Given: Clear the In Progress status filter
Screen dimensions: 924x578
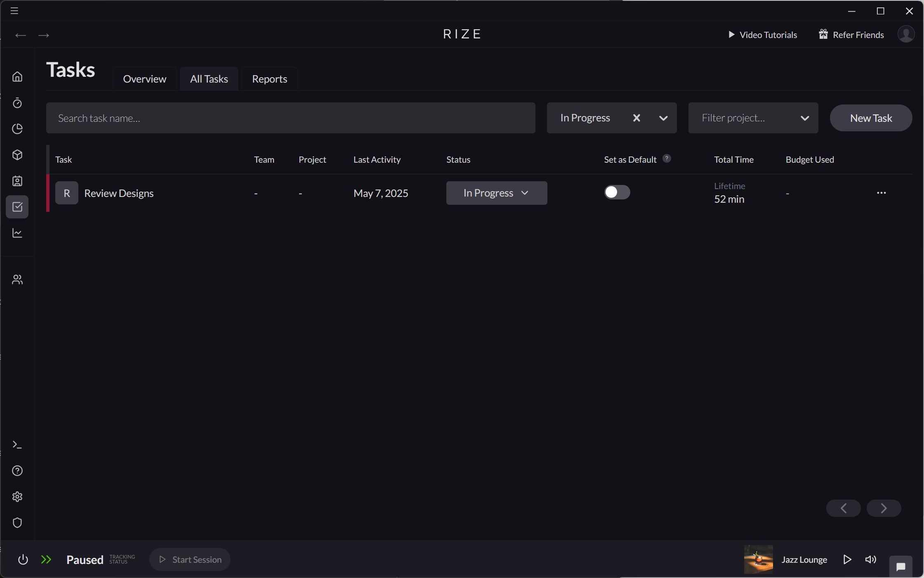Looking at the screenshot, I should coord(636,118).
